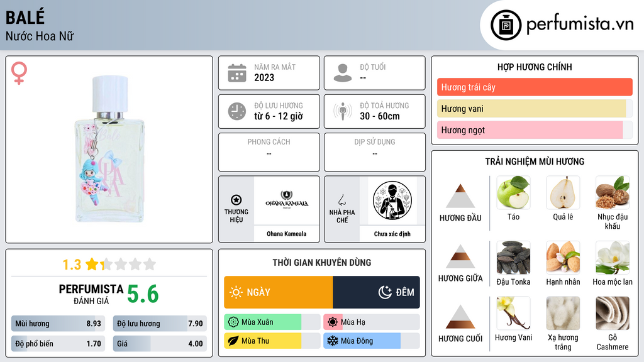Select the Đêm nighttime segment
The width and height of the screenshot is (644, 362).
(376, 292)
